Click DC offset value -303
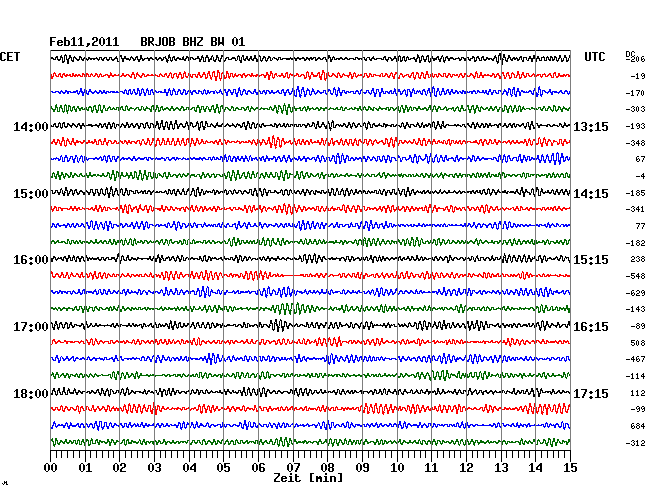Screen dimensions: 650x494 [635, 109]
